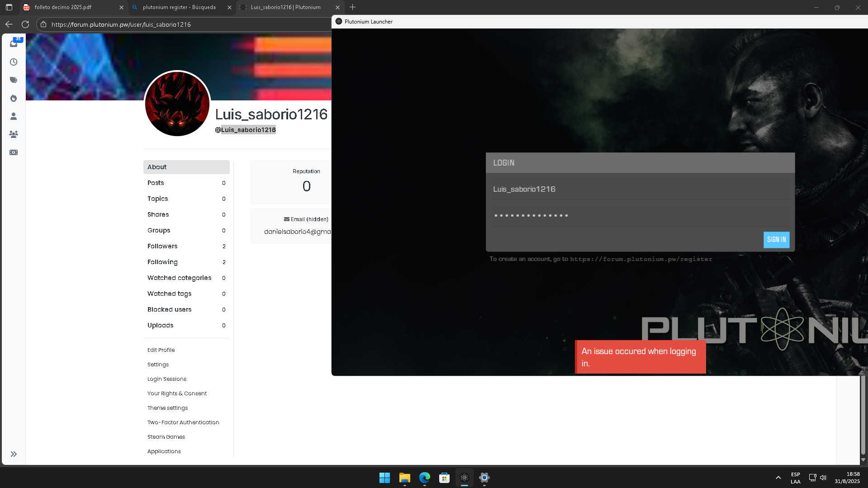Click the volume icon in system tray
This screenshot has width=868, height=488.
point(823,478)
